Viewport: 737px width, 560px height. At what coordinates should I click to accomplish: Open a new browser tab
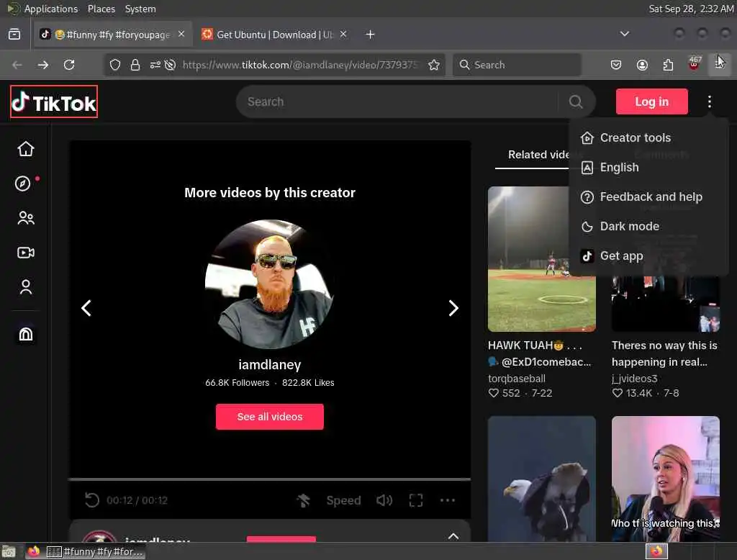tap(371, 35)
